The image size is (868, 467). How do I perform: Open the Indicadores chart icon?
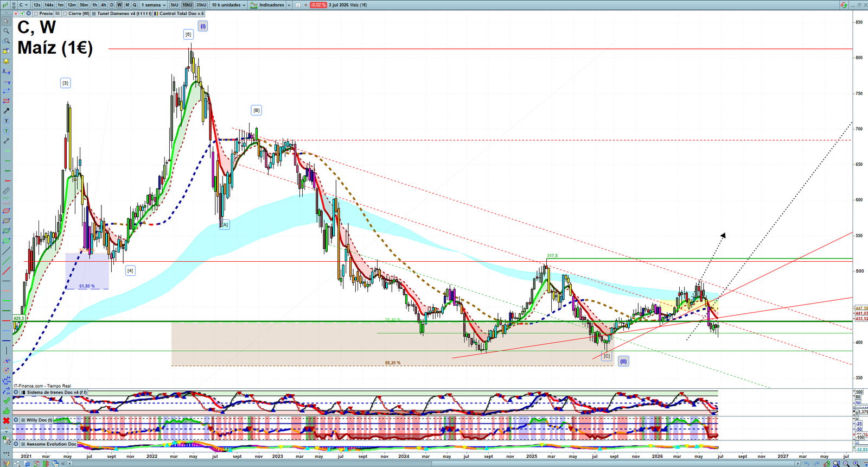coord(253,5)
